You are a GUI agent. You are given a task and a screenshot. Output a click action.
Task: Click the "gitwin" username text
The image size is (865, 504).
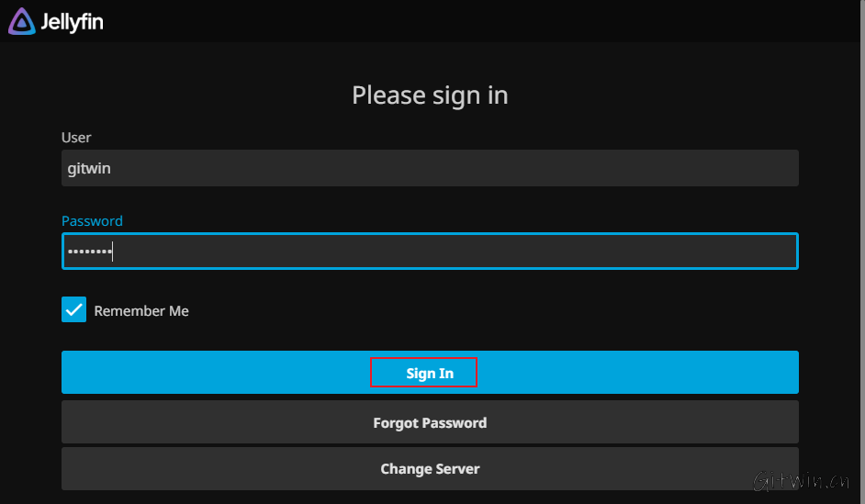89,169
